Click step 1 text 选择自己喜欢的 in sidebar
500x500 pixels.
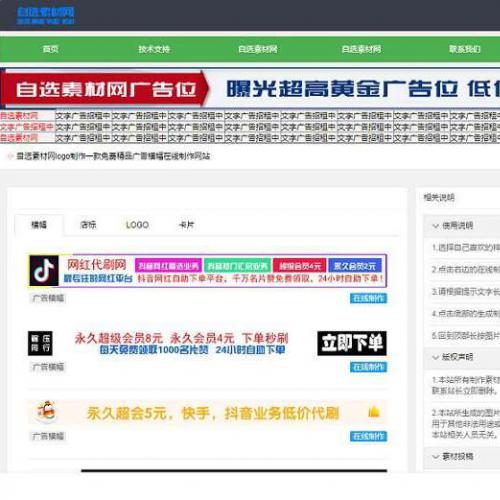tap(466, 247)
